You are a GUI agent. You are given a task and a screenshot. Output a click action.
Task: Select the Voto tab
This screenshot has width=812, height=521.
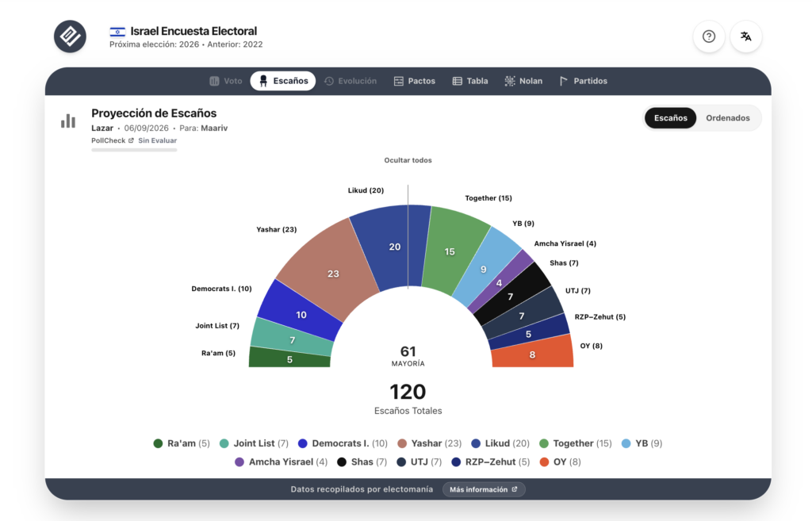click(x=226, y=81)
